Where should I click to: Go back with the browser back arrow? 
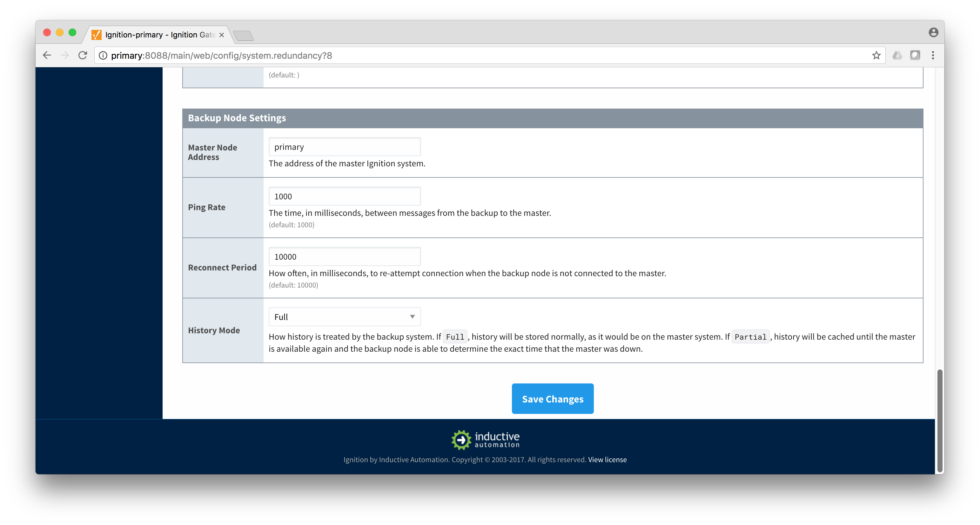pyautogui.click(x=47, y=56)
